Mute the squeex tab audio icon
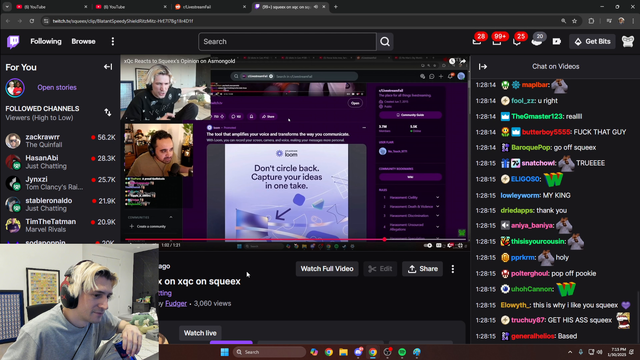Screen dimensions: 640x360 [316, 7]
